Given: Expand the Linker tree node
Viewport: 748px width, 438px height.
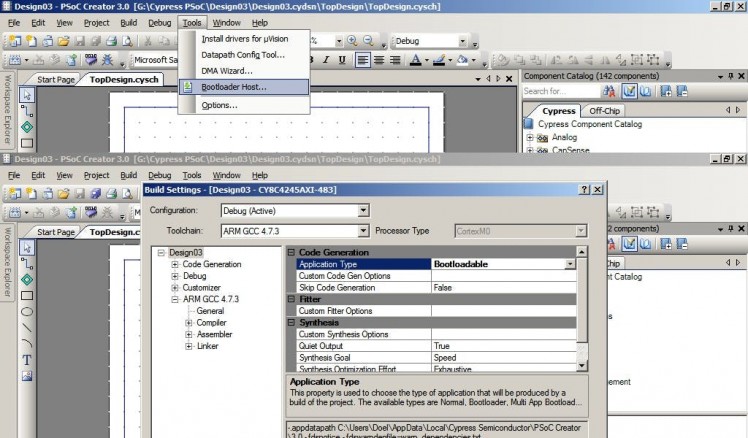Looking at the screenshot, I should click(x=188, y=346).
